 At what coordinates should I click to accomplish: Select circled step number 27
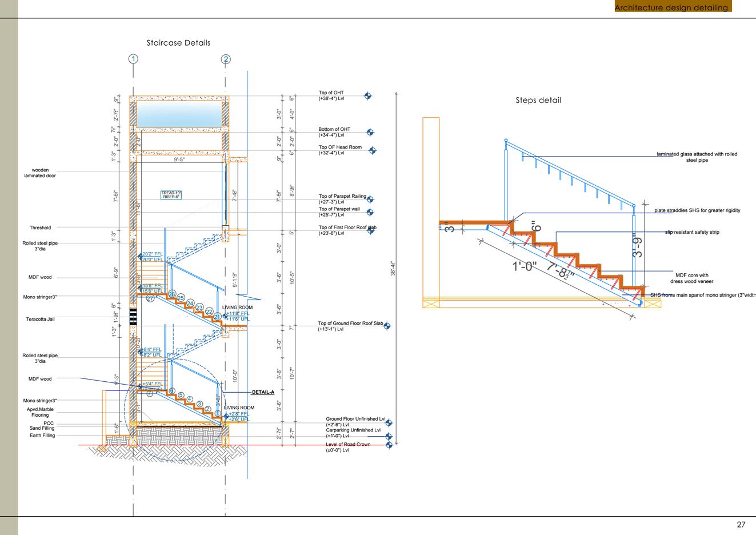pos(150,298)
